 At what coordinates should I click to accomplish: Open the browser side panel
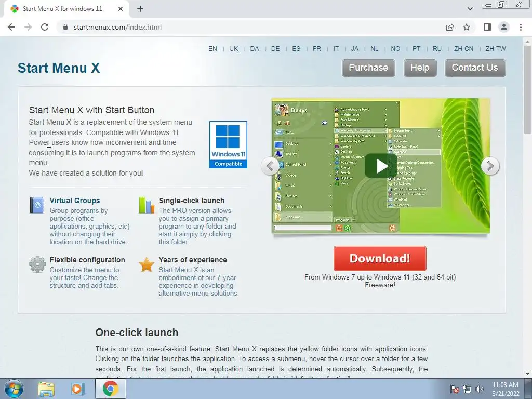487,27
